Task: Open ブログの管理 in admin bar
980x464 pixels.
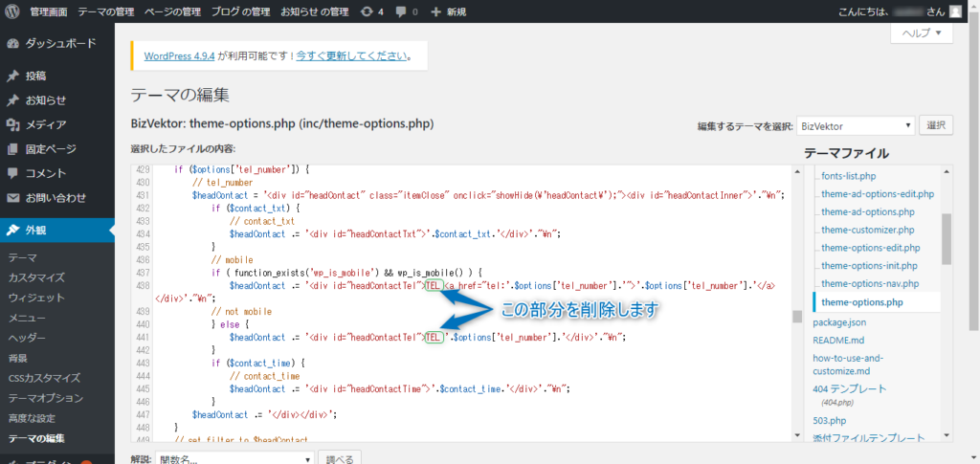Action: (x=240, y=11)
